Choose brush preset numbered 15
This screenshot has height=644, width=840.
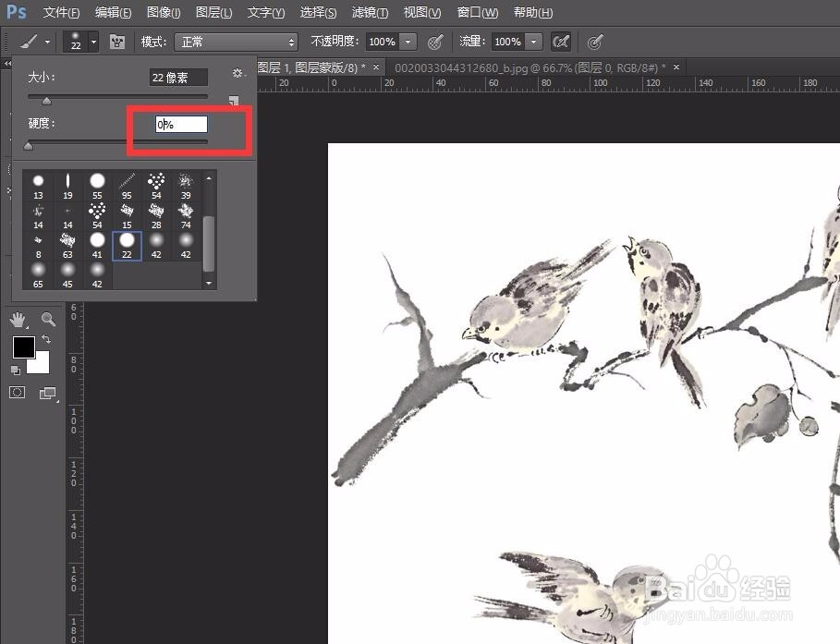[127, 216]
